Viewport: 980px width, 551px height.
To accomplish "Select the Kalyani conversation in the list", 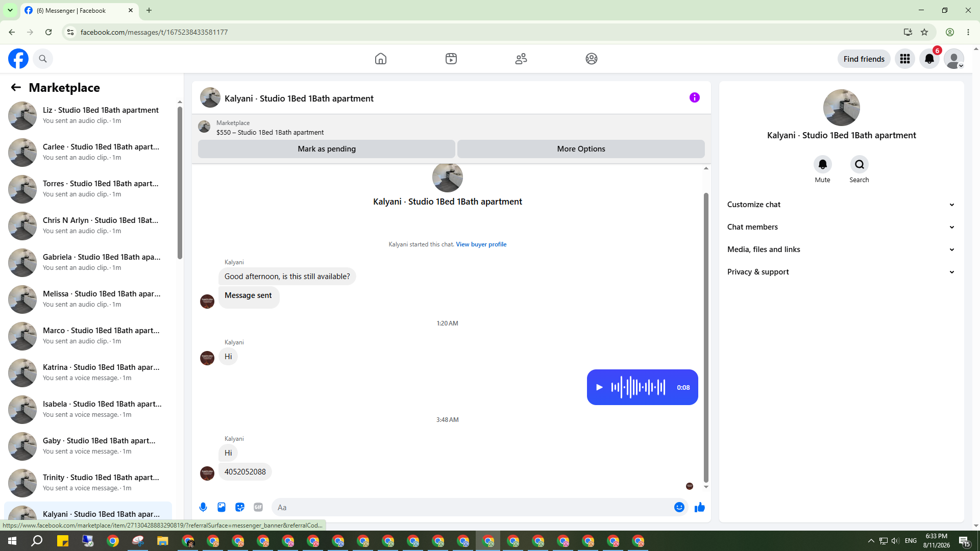I will (x=88, y=512).
